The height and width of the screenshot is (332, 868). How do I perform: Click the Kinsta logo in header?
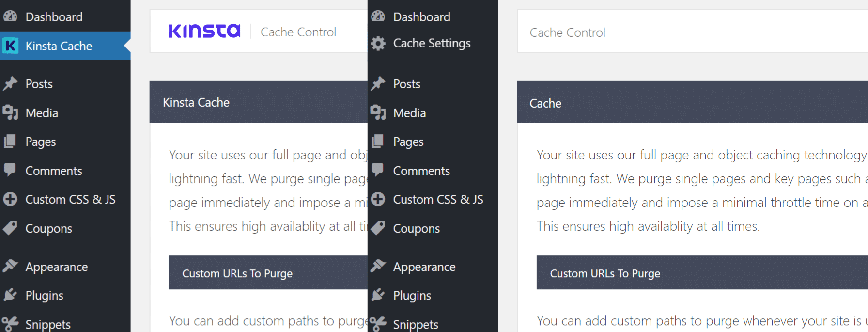[x=204, y=31]
